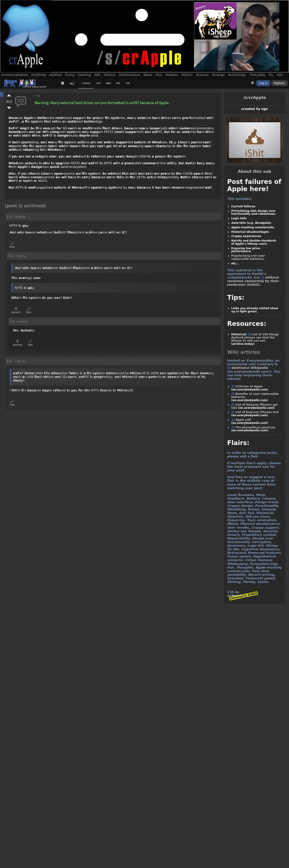The image size is (289, 868).
Task: Select the CRAPPLE tab
Action: pos(86,83)
